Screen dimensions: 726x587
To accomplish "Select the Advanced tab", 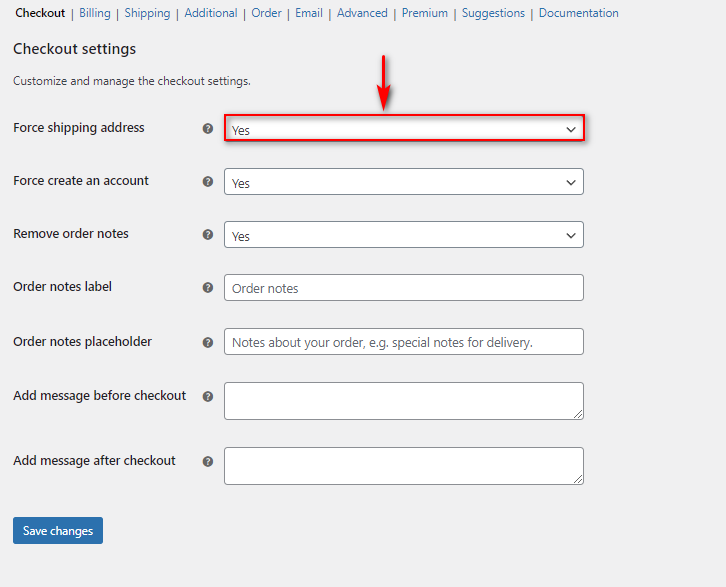I will [362, 13].
